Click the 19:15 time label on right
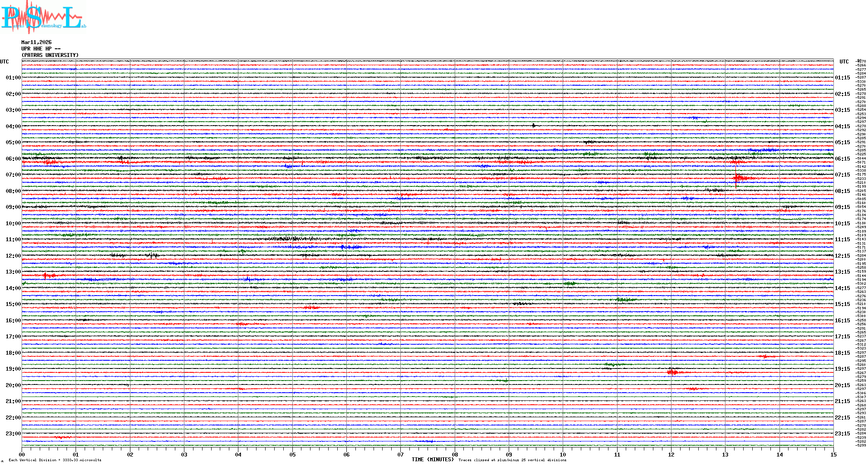This screenshot has height=466, width=868. tap(842, 369)
